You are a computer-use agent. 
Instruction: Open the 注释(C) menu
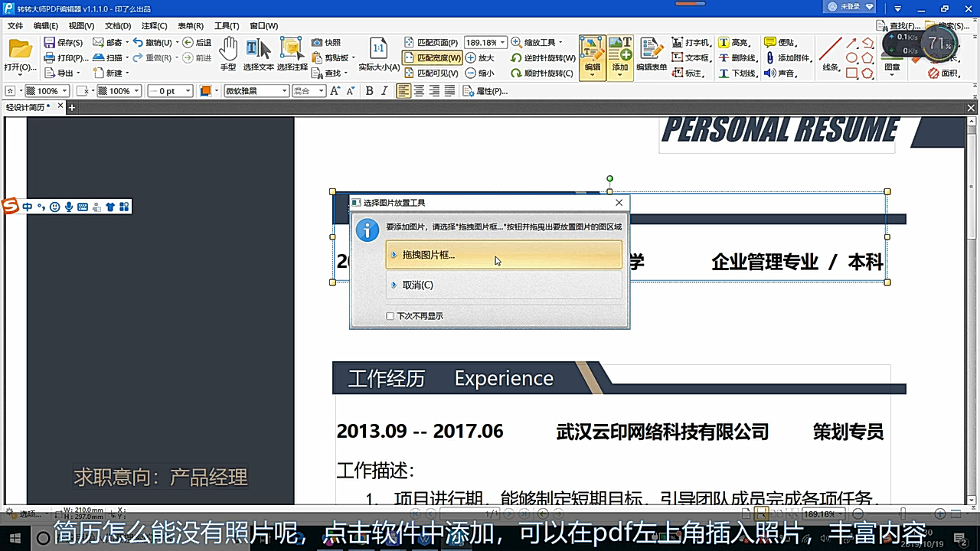click(154, 26)
